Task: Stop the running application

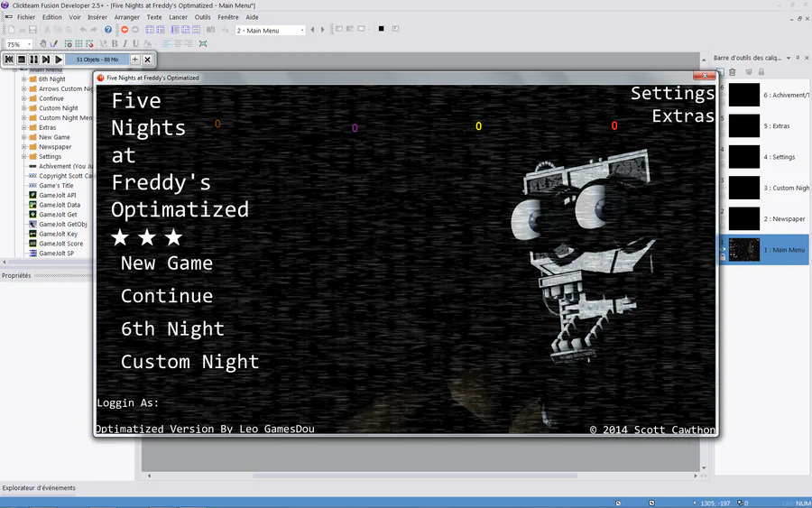Action: (x=22, y=60)
